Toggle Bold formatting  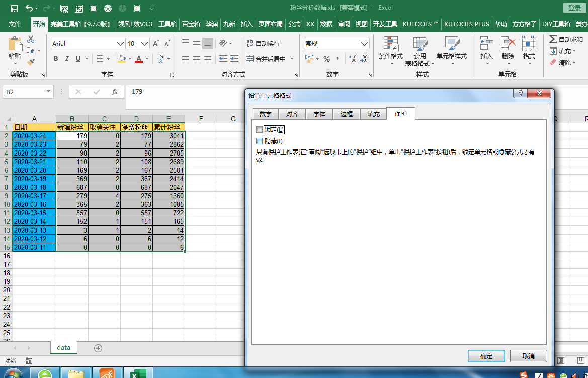56,59
